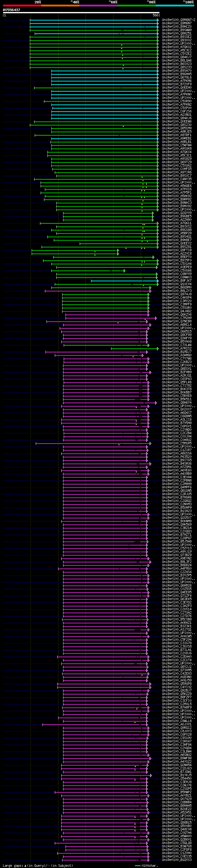Open hit UniRef100_B9SWW9
This screenshot has height=868, width=197.
[x=177, y=30]
